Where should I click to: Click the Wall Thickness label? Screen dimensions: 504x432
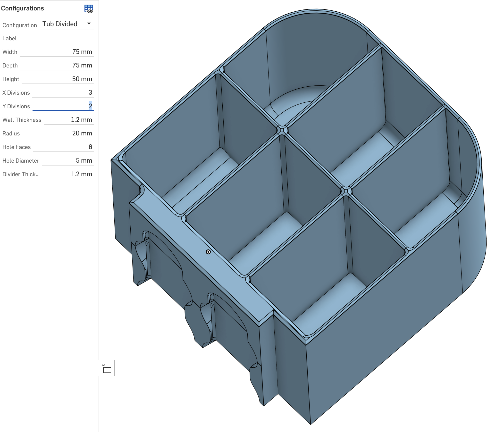(x=22, y=120)
